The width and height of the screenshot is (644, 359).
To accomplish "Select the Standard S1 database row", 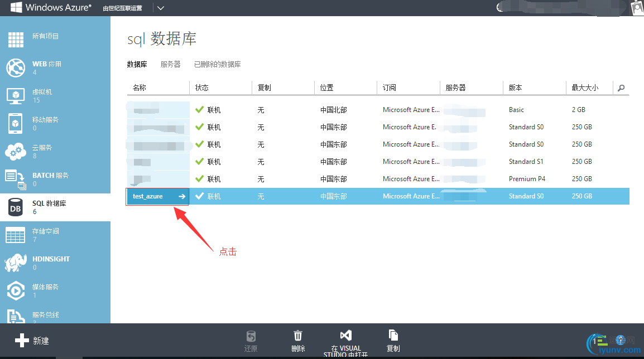I will pos(378,162).
